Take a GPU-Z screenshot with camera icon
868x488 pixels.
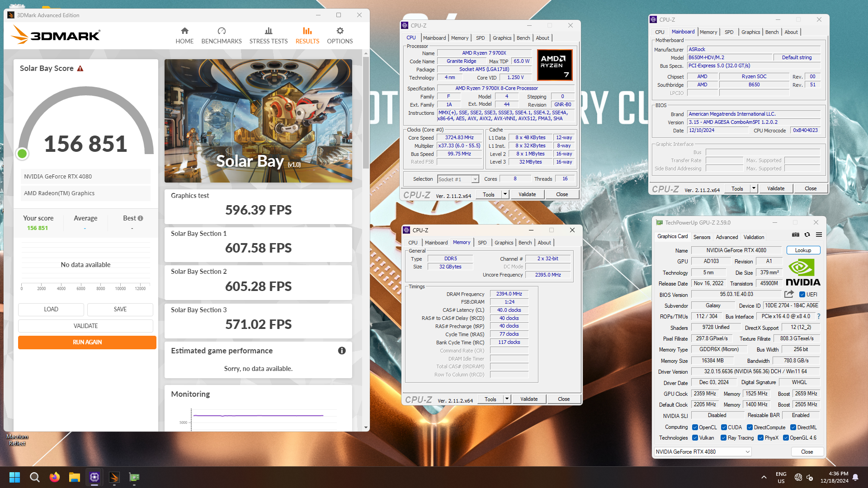coord(796,235)
